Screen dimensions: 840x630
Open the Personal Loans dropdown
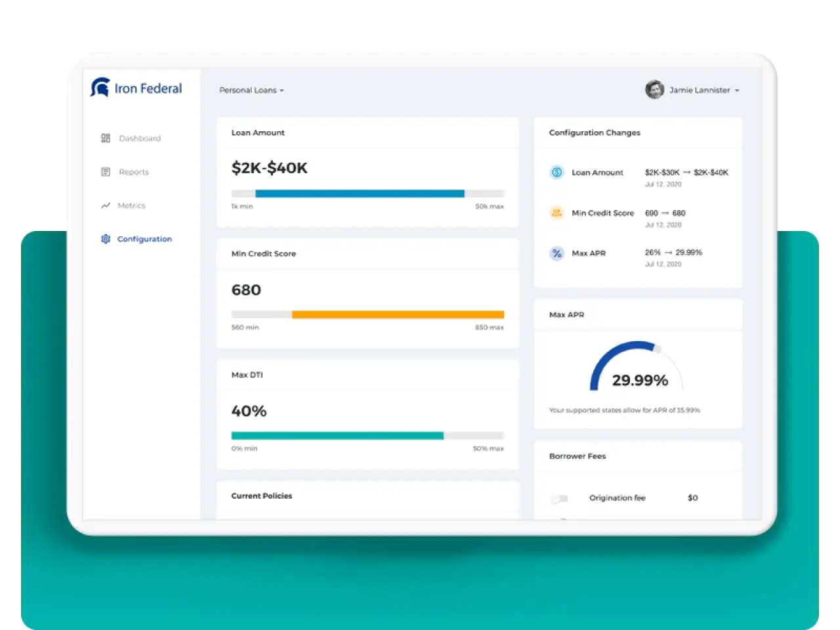click(x=251, y=91)
